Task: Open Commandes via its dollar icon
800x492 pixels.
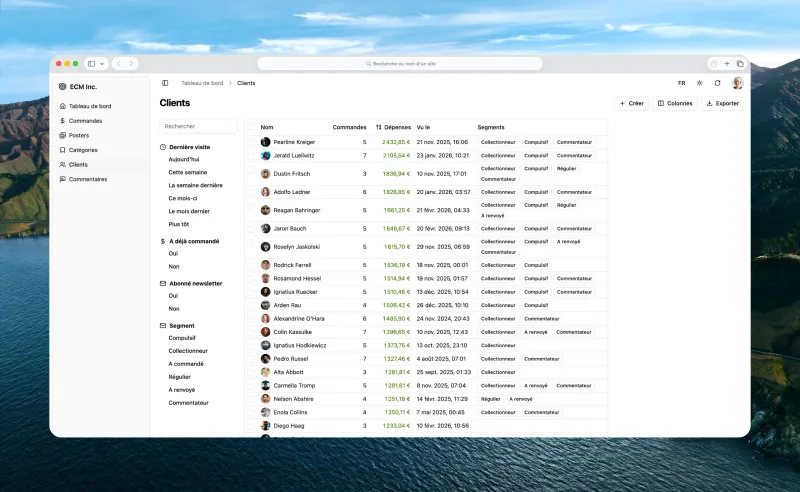Action: [62, 121]
